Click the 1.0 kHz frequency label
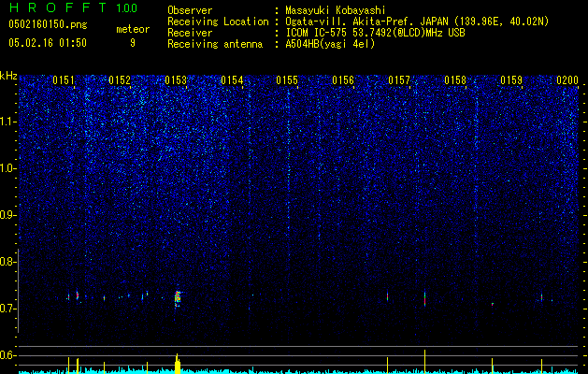This screenshot has width=588, height=374. pyautogui.click(x=7, y=168)
